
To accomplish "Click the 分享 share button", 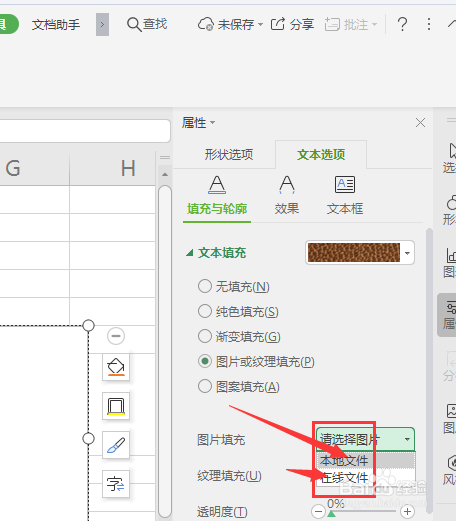I will (292, 24).
